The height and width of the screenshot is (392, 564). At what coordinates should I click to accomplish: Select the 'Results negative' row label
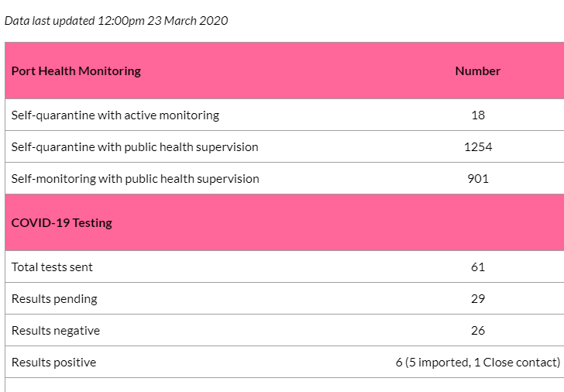tap(56, 331)
